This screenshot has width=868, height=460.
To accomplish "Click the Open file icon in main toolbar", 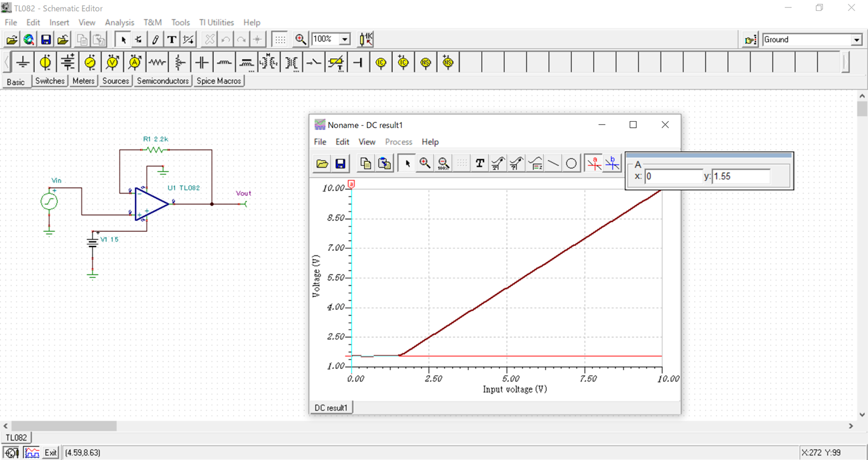I will [12, 40].
